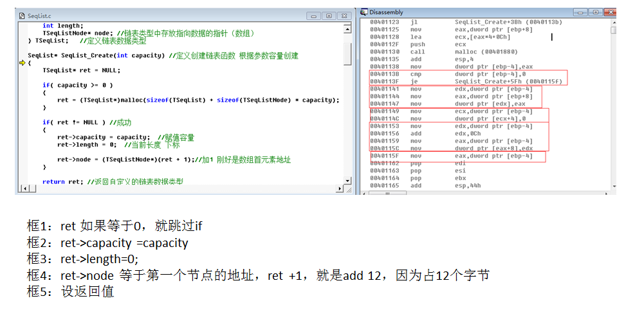Click the 'ret->node = (TSeqListNode*)(ret + 1);' line
This screenshot has height=312, width=644.
pos(125,160)
